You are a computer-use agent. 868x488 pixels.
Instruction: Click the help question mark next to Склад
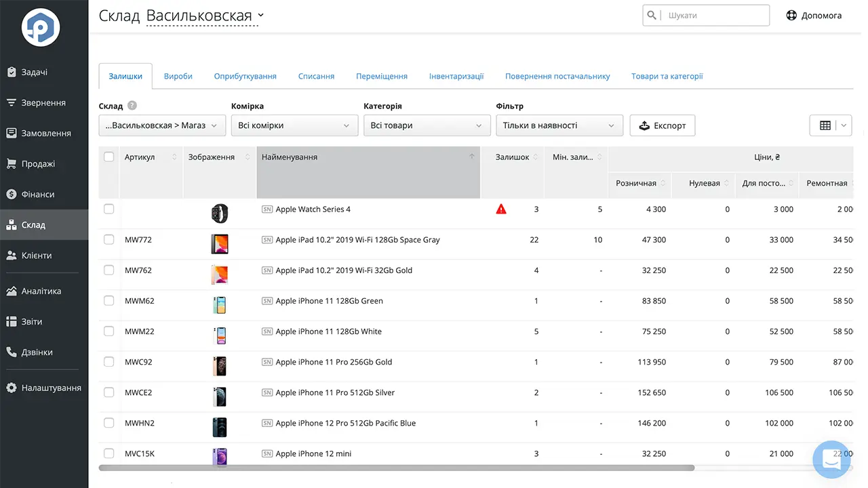click(132, 106)
